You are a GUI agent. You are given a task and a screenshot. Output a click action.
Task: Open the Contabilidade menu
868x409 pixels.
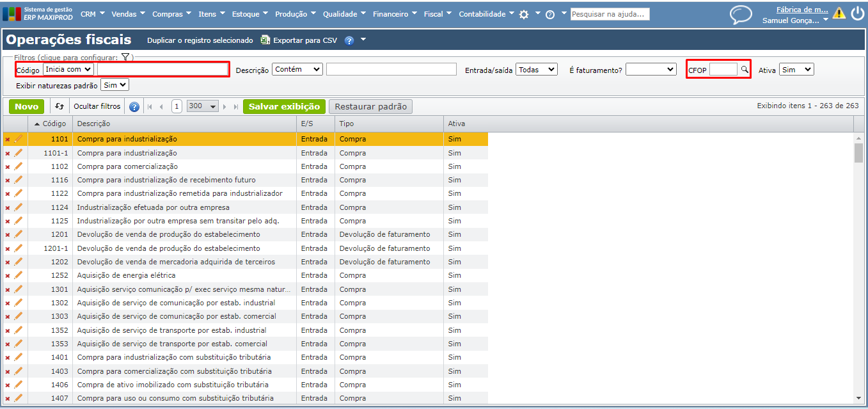(486, 14)
